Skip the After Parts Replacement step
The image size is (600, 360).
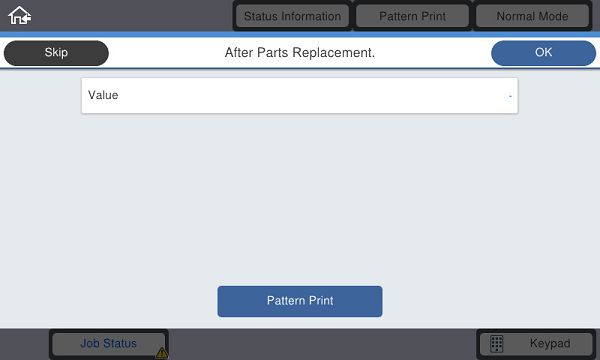coord(56,53)
